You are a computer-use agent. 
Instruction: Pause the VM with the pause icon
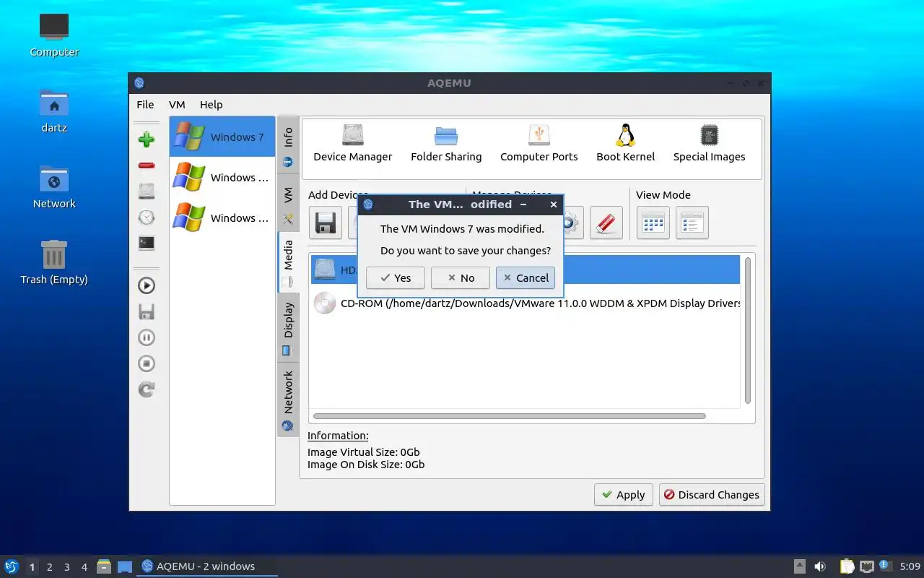147,337
